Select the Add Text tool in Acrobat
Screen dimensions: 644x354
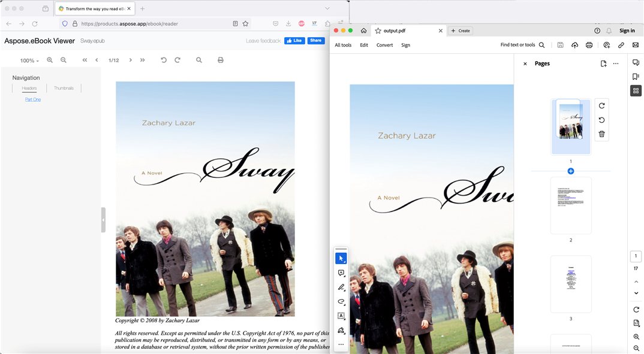(x=341, y=316)
